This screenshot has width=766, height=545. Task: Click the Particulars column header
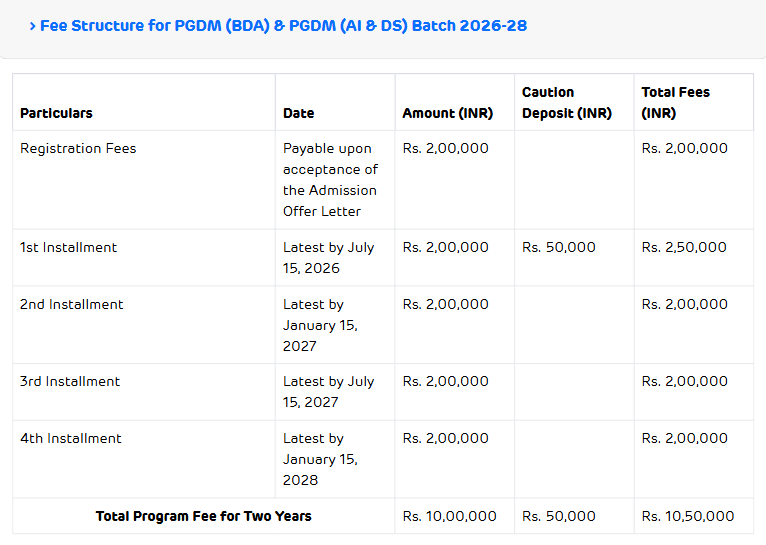pyautogui.click(x=56, y=113)
